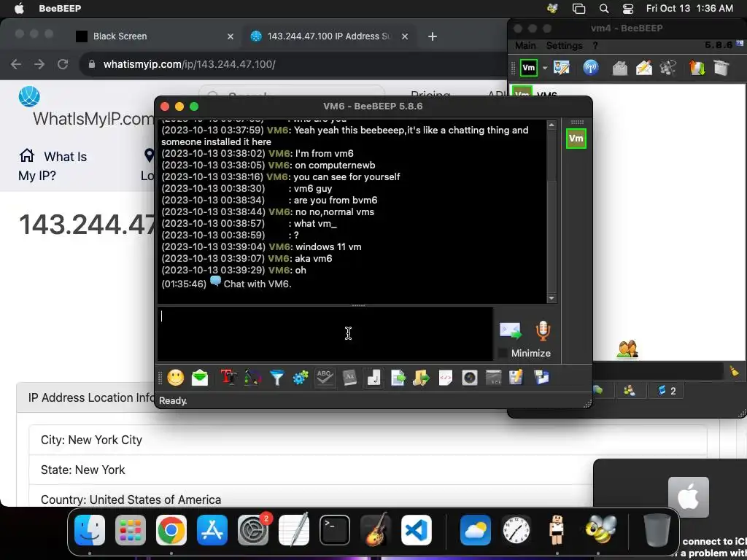
Task: Open the font color picker icon
Action: (x=252, y=378)
